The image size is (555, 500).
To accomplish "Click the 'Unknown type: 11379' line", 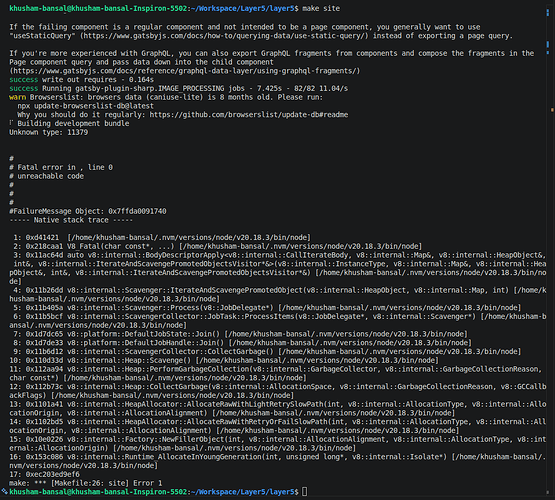I will [x=48, y=132].
